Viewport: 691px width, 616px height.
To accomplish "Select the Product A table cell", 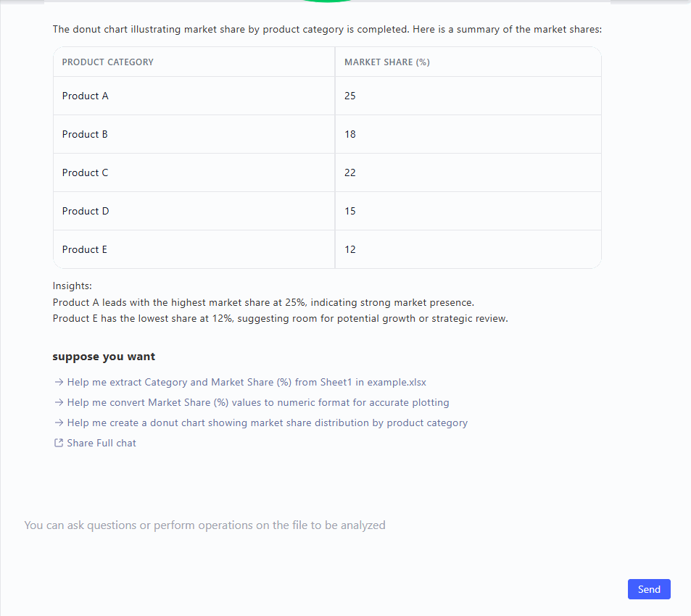I will point(86,96).
